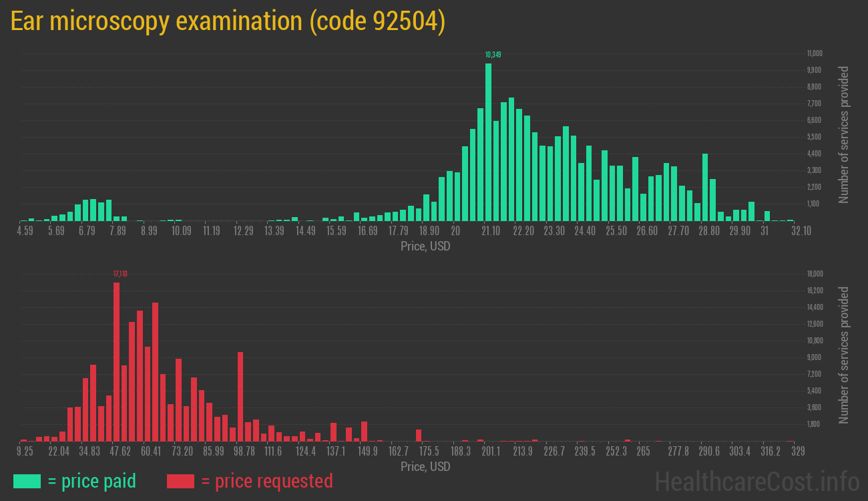Select the tallest red bar in bottom chart
The height and width of the screenshot is (501, 868).
[117, 361]
